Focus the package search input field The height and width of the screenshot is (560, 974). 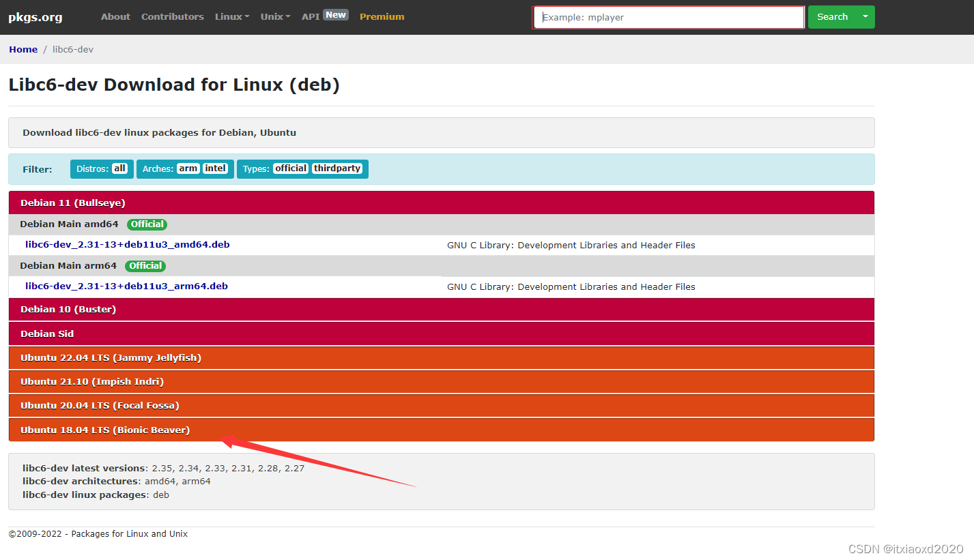[669, 17]
